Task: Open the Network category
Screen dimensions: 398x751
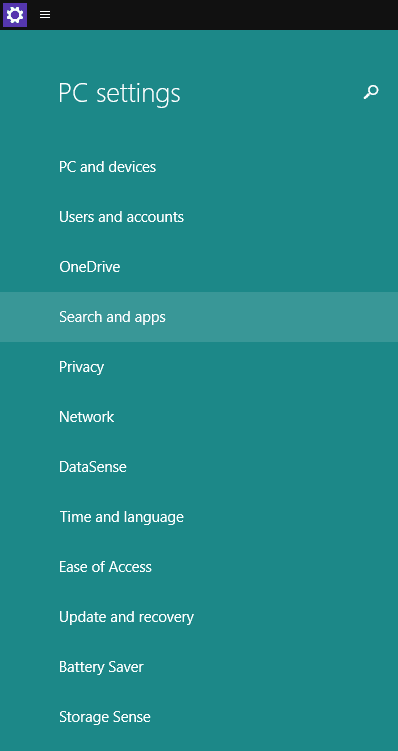Action: [199, 417]
